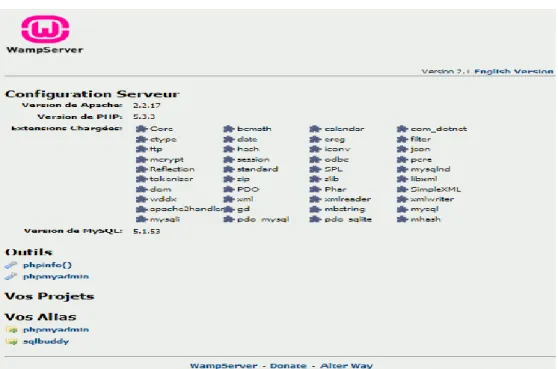558x369 pixels.
Task: Click the puzzle icon next to odbc
Action: click(316, 159)
